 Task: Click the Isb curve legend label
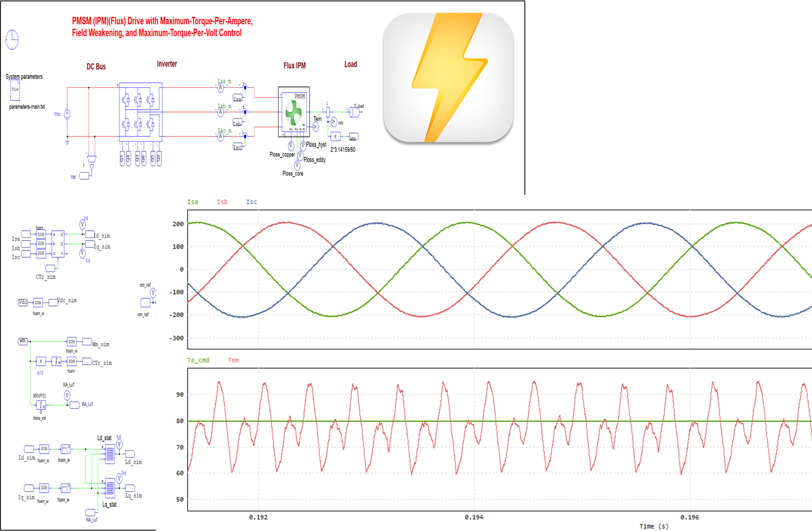point(222,202)
